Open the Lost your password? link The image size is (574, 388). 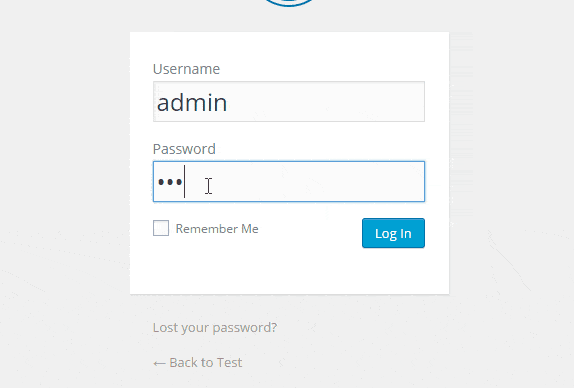coord(215,328)
